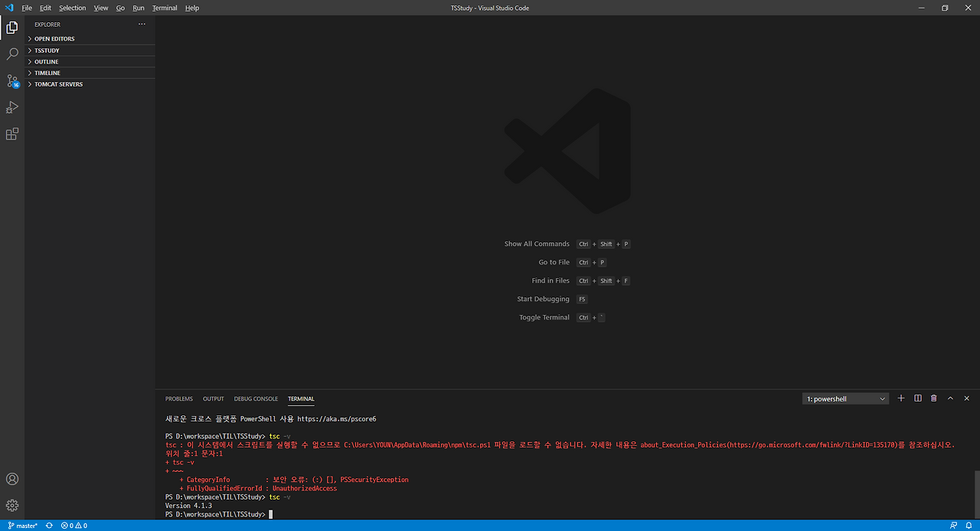The height and width of the screenshot is (531, 980).
Task: Open the terminal selector dropdown showing 1: powershell
Action: (844, 398)
